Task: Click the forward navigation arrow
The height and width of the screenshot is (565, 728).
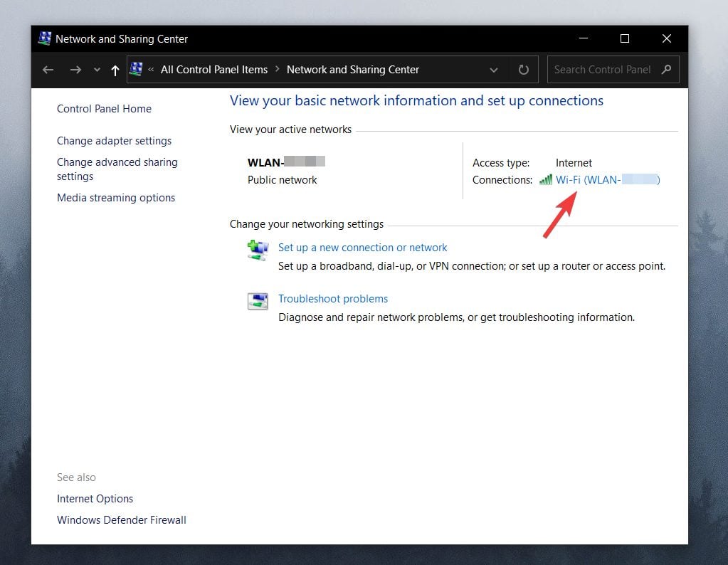Action: [75, 70]
